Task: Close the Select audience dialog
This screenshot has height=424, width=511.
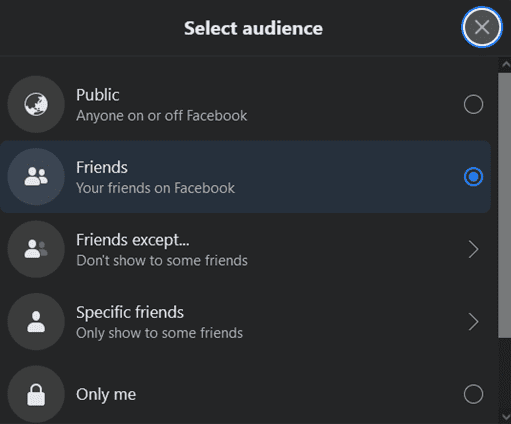Action: [482, 27]
